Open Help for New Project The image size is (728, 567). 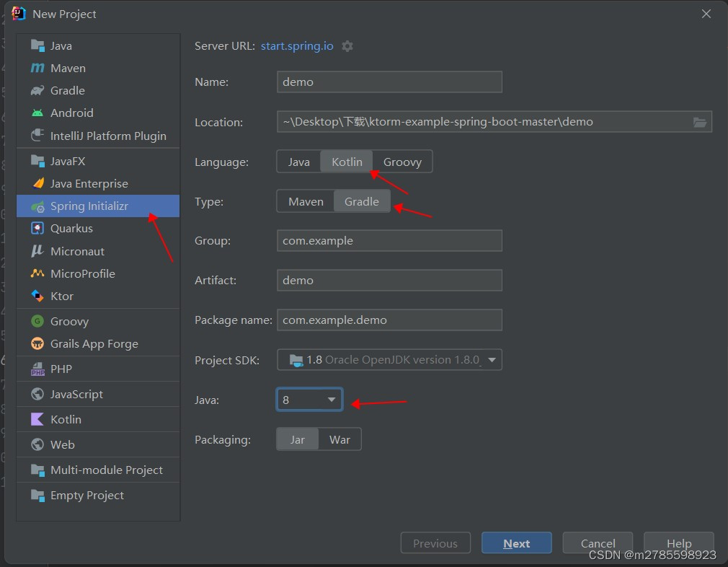[679, 542]
